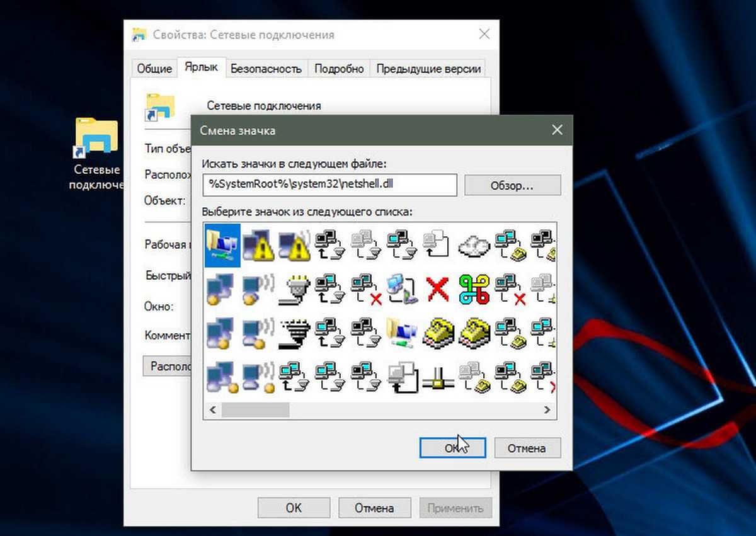
Task: Click the Обзор... browse button
Action: [512, 186]
